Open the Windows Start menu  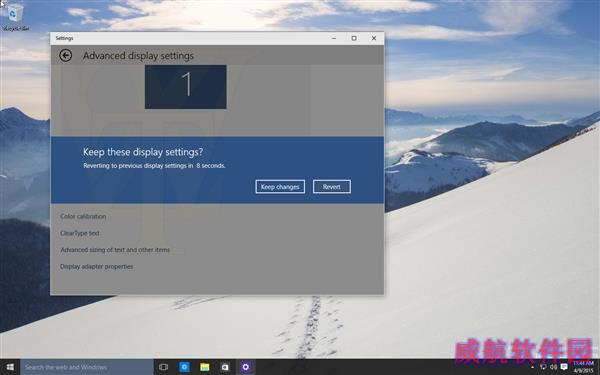pos(10,367)
